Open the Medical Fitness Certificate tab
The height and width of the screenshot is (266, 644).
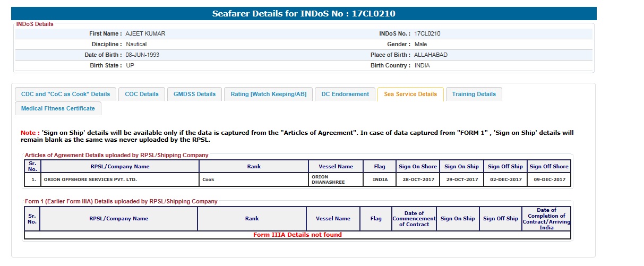[58, 108]
